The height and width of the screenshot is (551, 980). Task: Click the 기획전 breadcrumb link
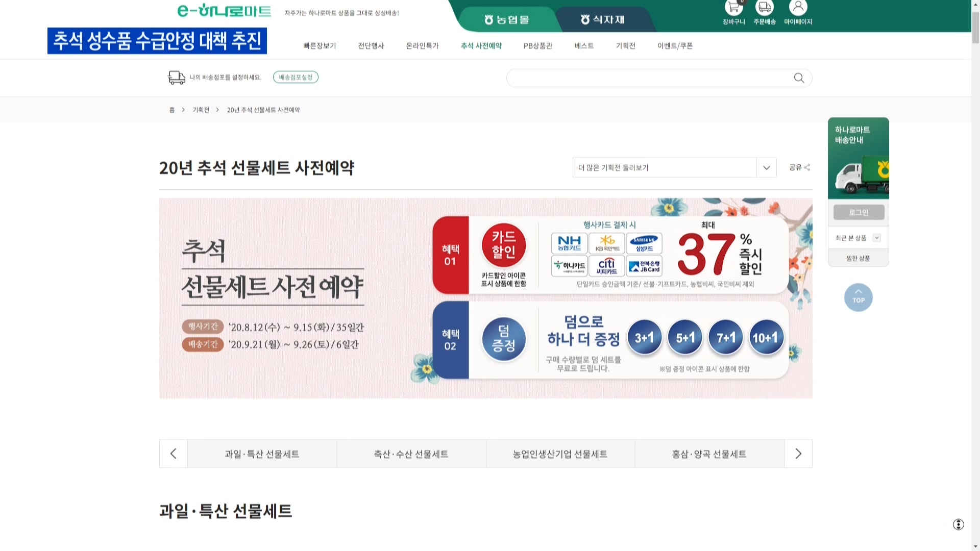click(201, 110)
